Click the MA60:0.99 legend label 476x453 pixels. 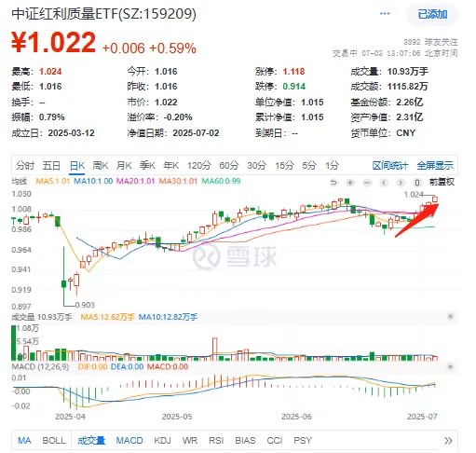click(x=221, y=181)
